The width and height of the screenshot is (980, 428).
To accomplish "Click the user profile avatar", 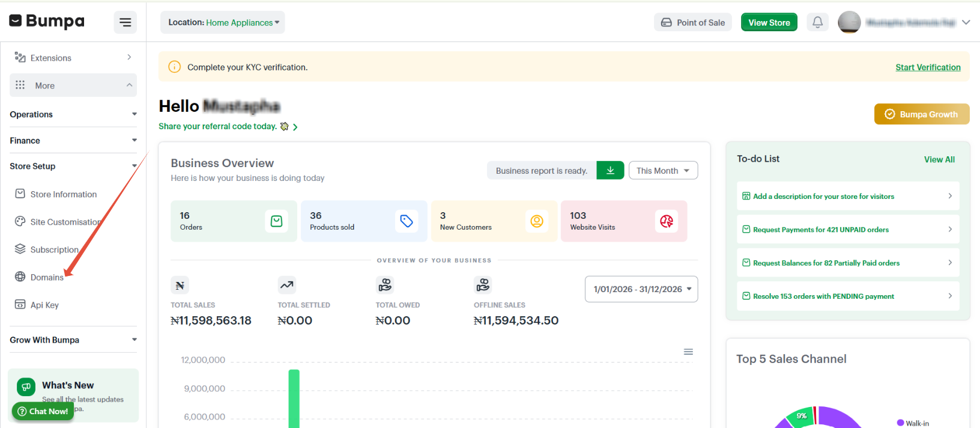I will [x=849, y=22].
